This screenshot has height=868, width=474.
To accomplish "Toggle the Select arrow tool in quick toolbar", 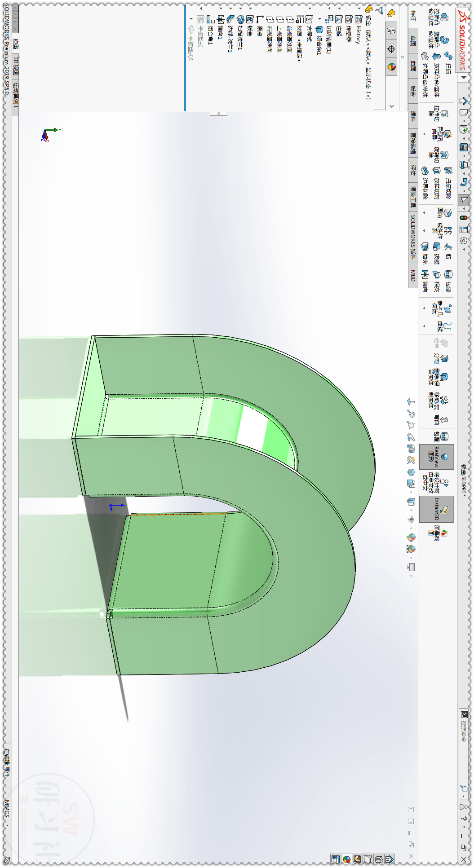I will (x=464, y=200).
